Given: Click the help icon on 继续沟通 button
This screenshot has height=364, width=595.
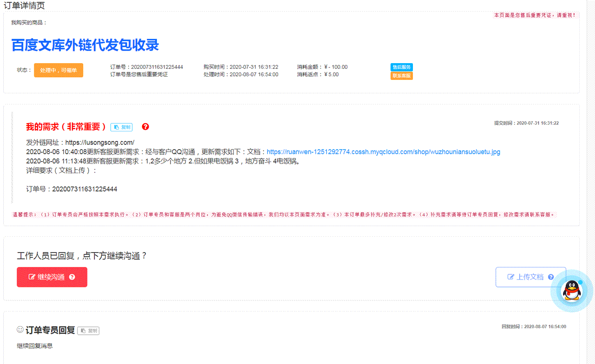Looking at the screenshot, I should 72,277.
